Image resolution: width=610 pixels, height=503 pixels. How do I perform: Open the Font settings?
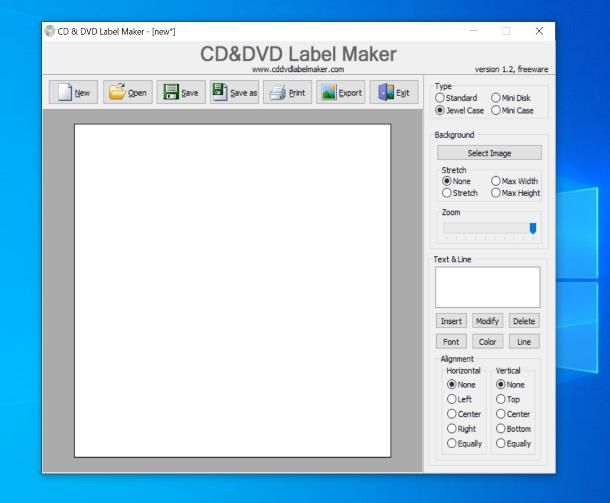coord(451,342)
